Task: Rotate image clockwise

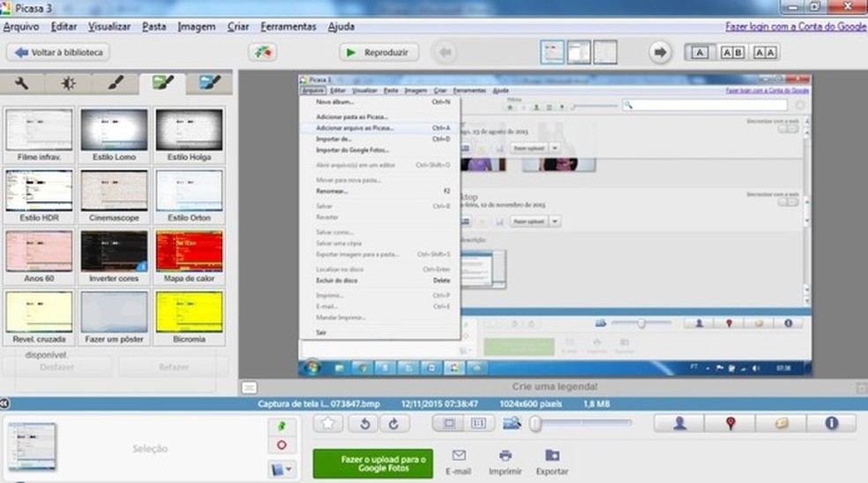Action: [x=393, y=424]
